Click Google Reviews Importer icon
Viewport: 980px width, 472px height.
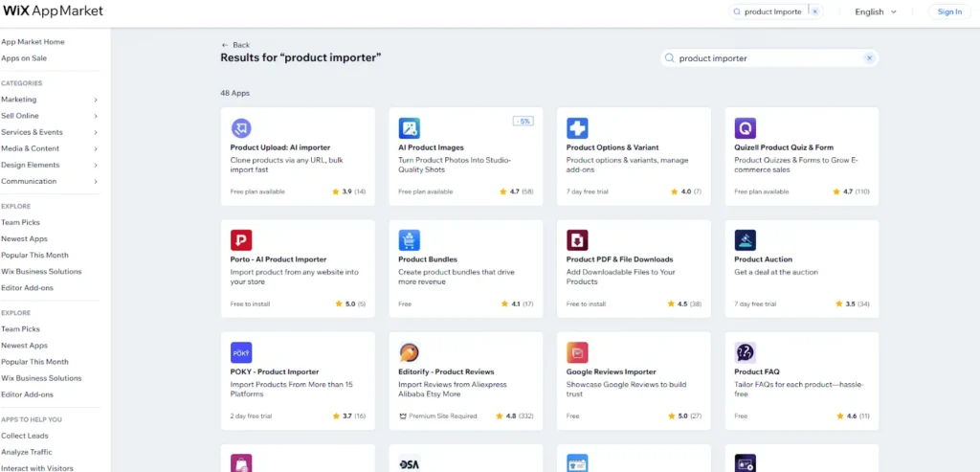577,352
